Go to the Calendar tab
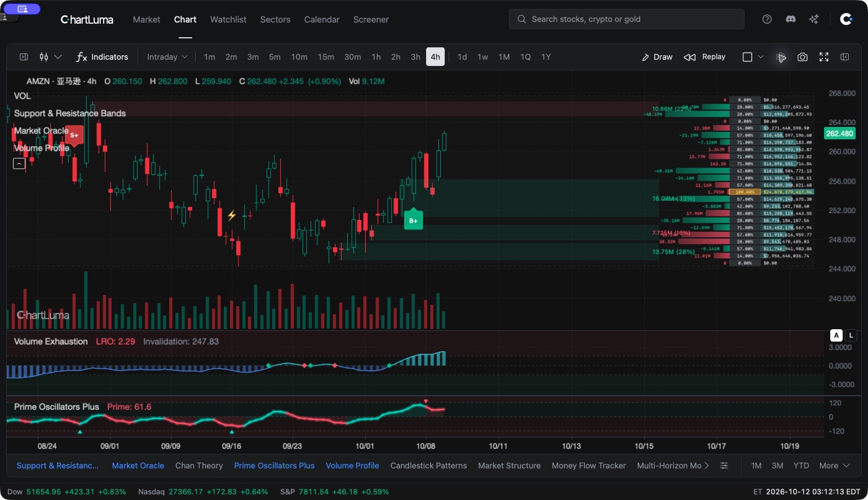 (322, 19)
